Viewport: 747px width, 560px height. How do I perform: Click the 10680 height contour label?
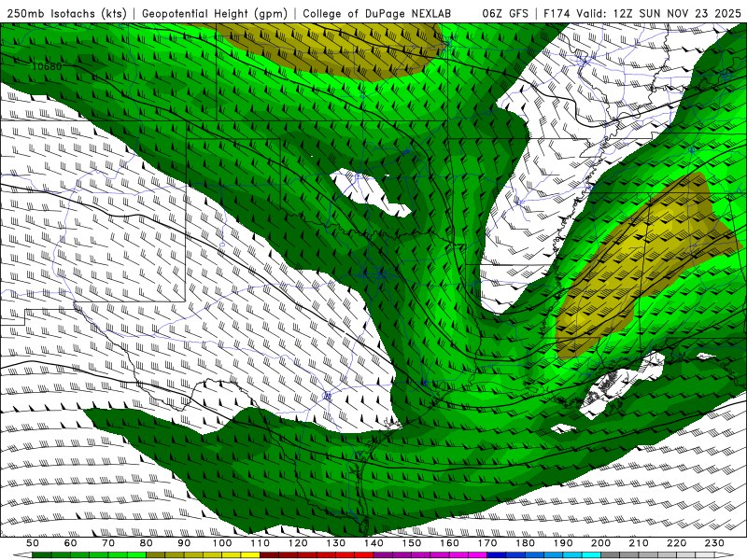coord(46,66)
